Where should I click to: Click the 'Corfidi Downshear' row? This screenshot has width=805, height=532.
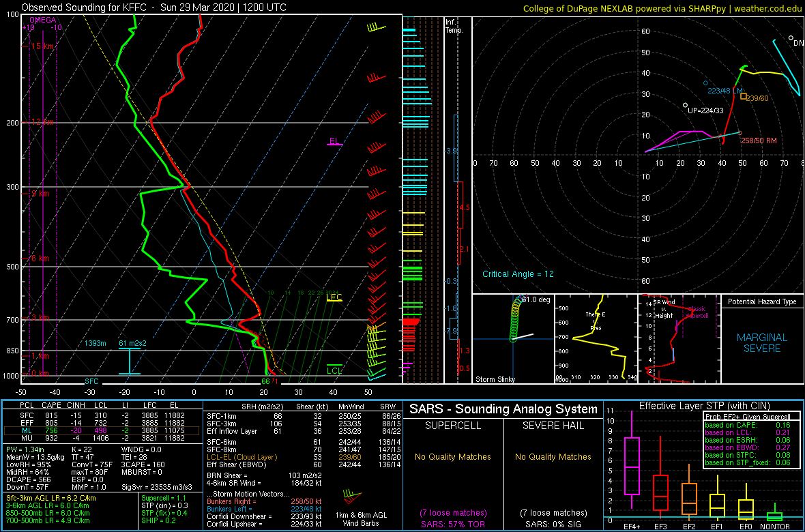point(265,516)
